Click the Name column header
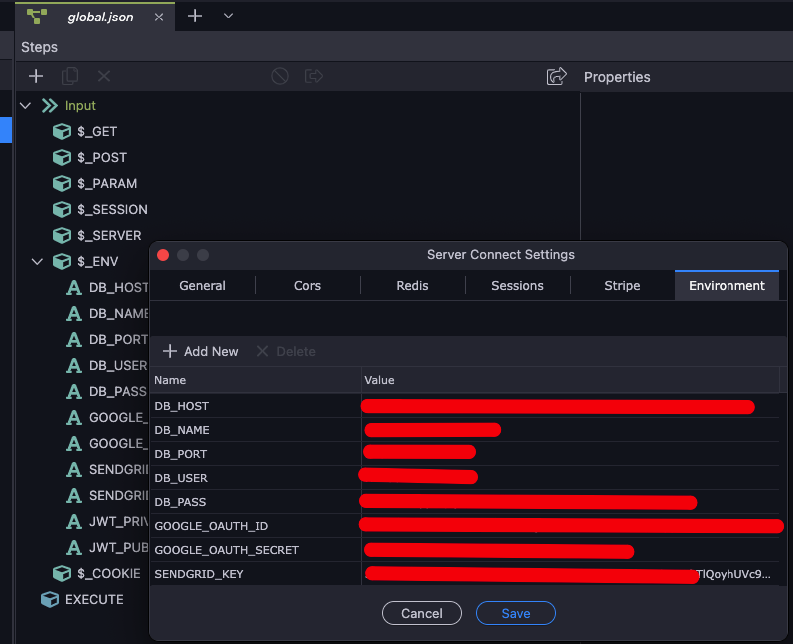 coord(256,380)
